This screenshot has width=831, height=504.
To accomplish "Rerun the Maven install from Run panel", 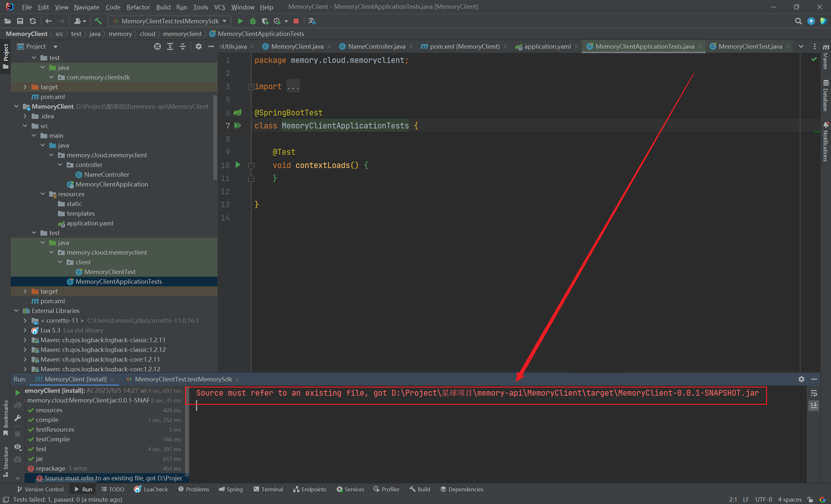I will point(18,392).
